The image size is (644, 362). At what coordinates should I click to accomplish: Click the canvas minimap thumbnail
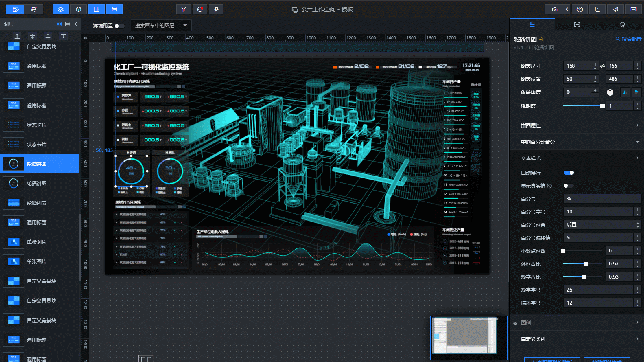point(469,338)
